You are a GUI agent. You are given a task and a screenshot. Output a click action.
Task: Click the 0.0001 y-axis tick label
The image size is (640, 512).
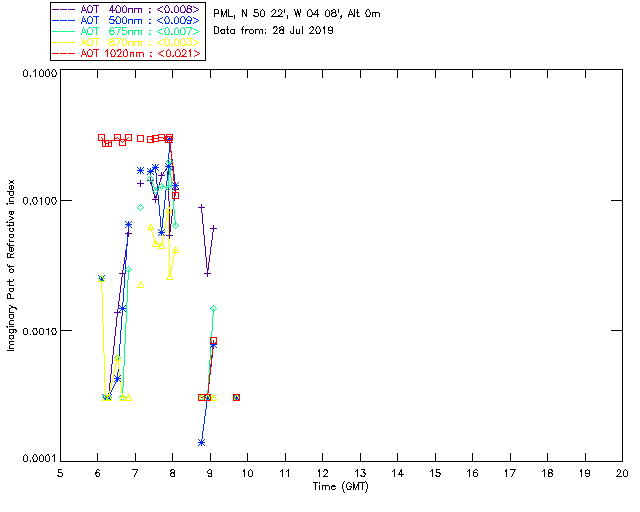38,458
